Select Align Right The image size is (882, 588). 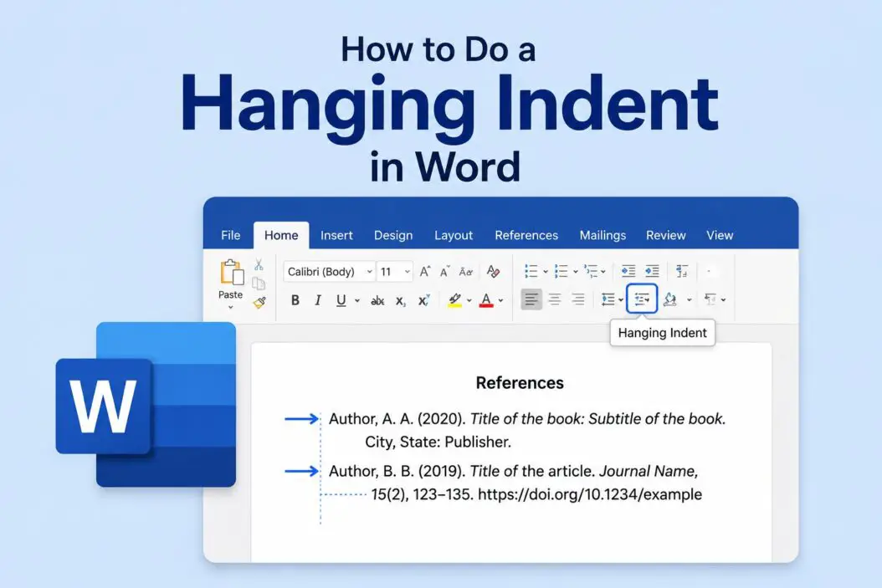coord(577,299)
